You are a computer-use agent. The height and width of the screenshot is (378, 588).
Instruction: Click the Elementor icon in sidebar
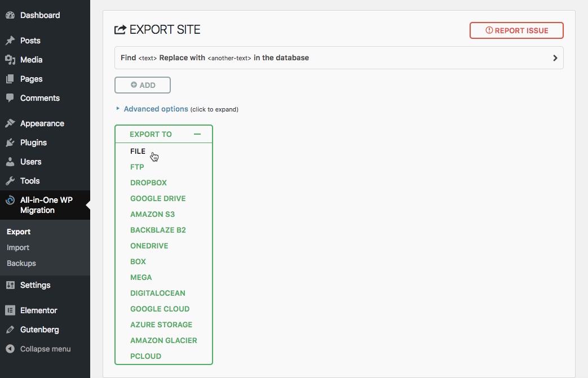tap(10, 310)
